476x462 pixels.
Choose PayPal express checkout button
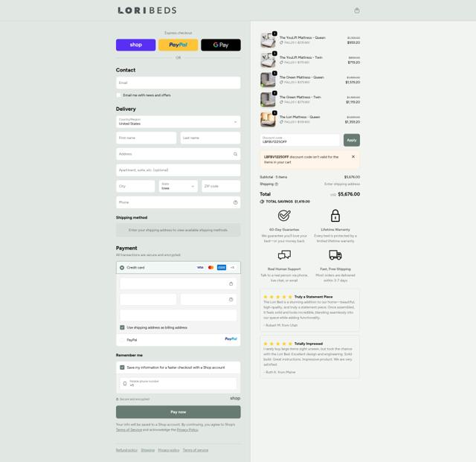click(178, 45)
